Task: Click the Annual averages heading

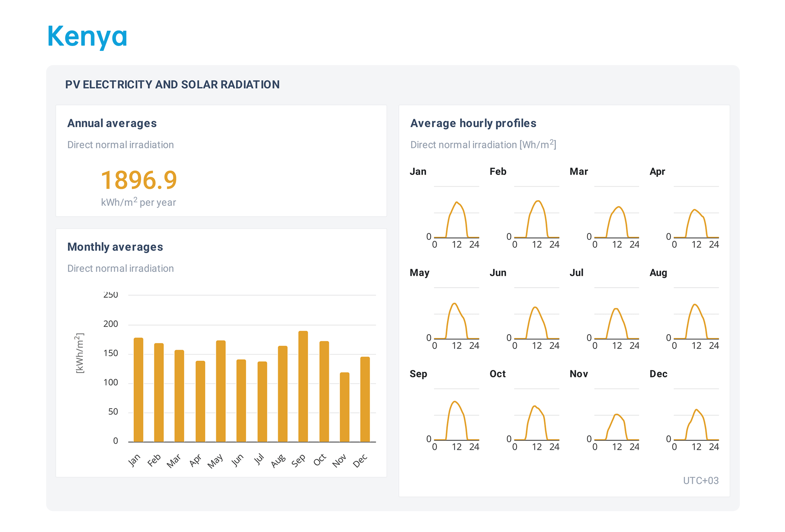Action: click(x=112, y=123)
